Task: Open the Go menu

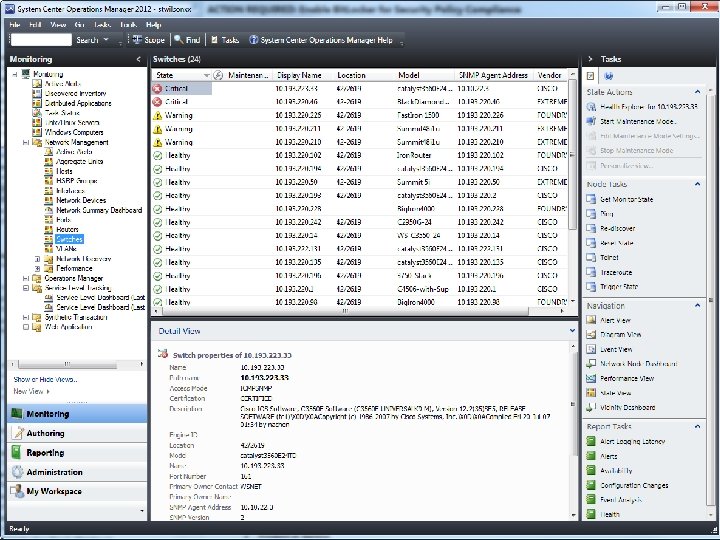Action: (x=79, y=25)
